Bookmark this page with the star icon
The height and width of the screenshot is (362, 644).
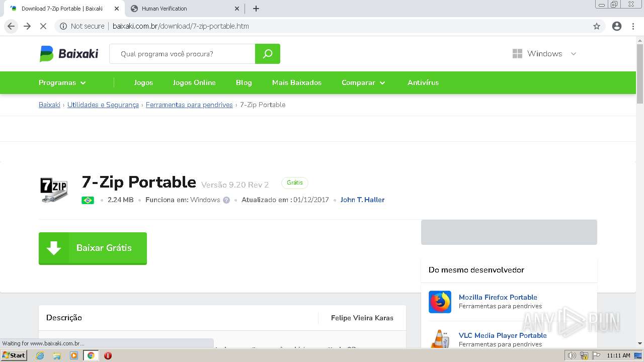tap(597, 26)
